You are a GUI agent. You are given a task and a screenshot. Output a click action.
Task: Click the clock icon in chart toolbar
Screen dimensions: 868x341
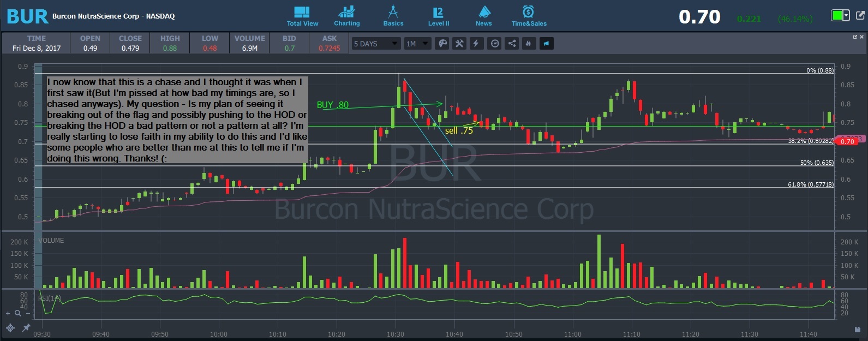[494, 44]
